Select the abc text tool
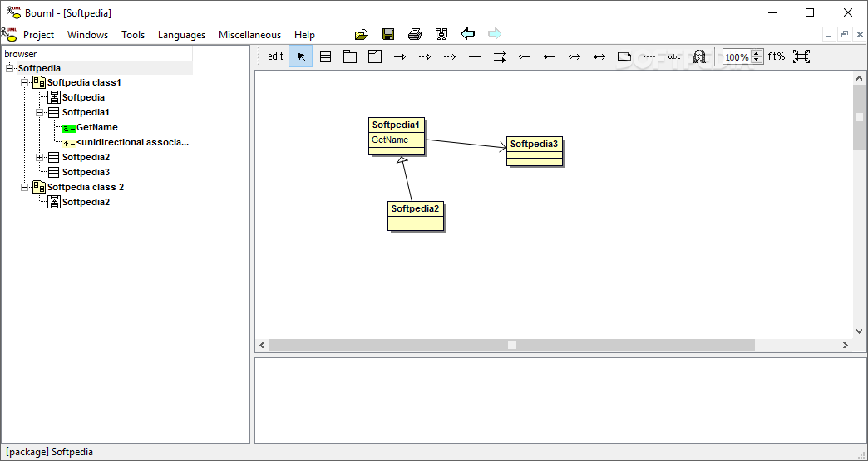This screenshot has width=868, height=461. tap(673, 56)
